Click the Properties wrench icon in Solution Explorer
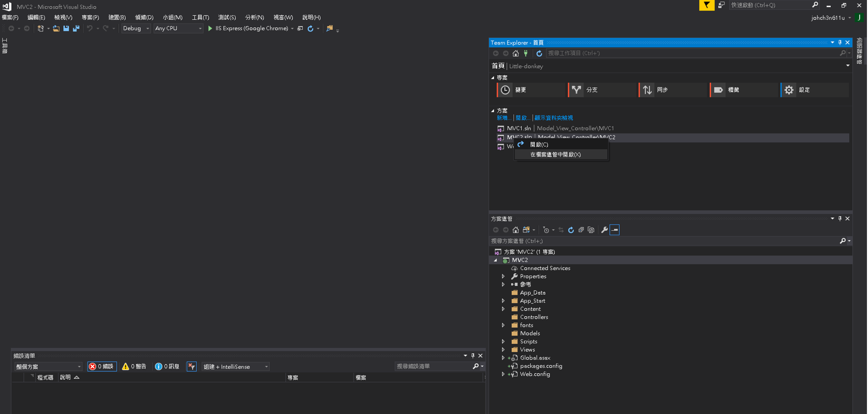This screenshot has width=868, height=414. click(605, 230)
